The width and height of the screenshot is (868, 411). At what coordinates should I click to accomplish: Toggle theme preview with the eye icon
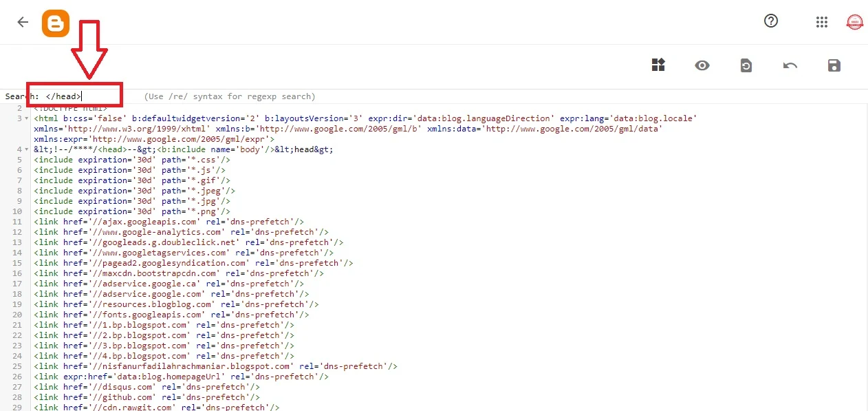tap(702, 65)
